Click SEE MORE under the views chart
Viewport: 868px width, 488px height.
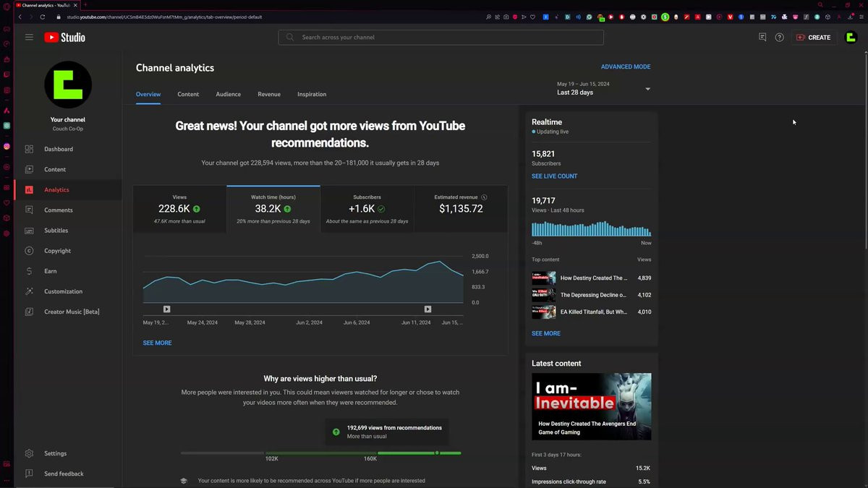point(157,343)
